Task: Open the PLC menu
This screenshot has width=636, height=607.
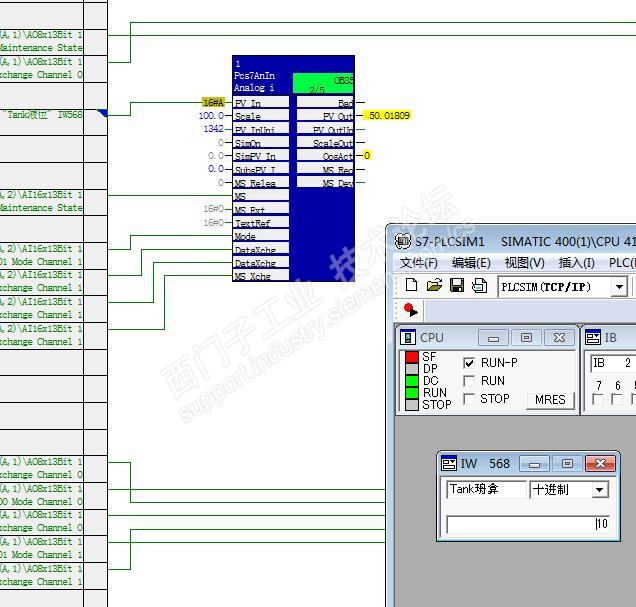Action: coord(622,263)
